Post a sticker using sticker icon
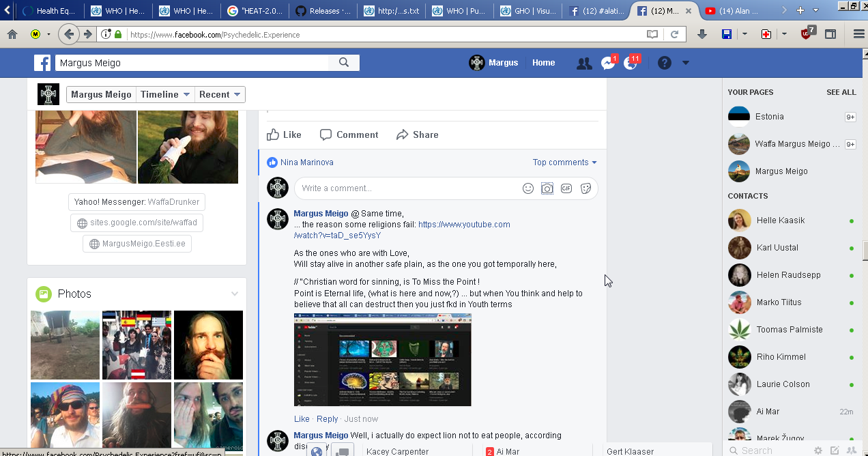The image size is (868, 456). point(585,188)
